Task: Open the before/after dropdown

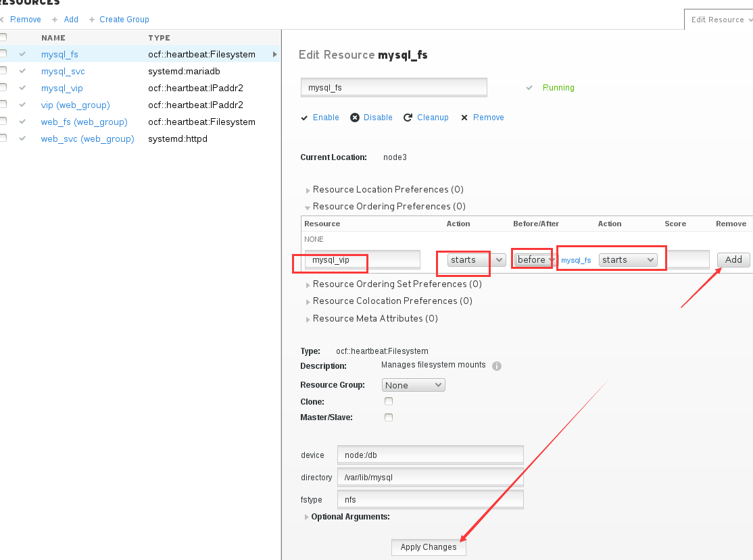Action: 535,260
